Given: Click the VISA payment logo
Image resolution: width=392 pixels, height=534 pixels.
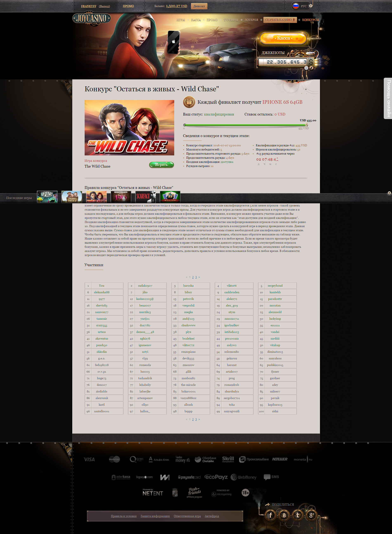Looking at the screenshot, I should pos(89,459).
